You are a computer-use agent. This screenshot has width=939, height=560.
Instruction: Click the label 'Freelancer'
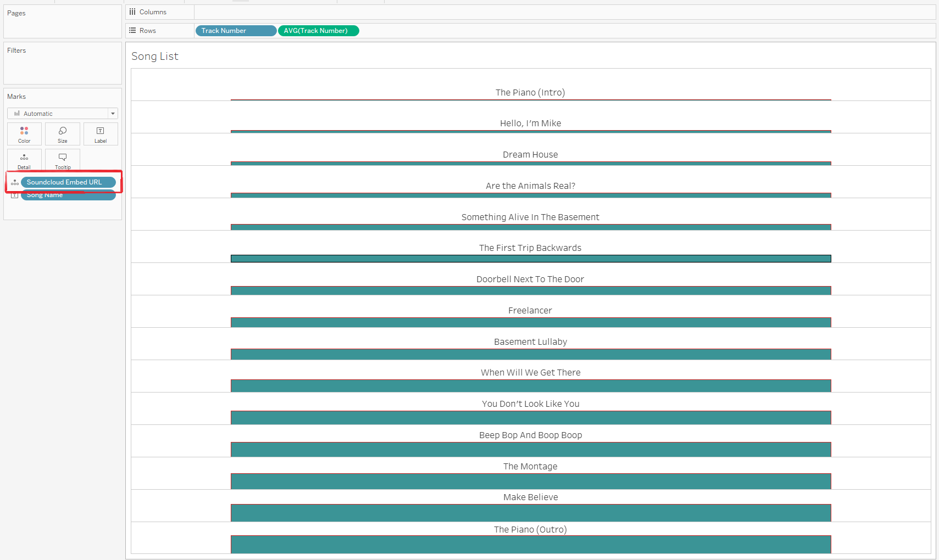pyautogui.click(x=530, y=311)
